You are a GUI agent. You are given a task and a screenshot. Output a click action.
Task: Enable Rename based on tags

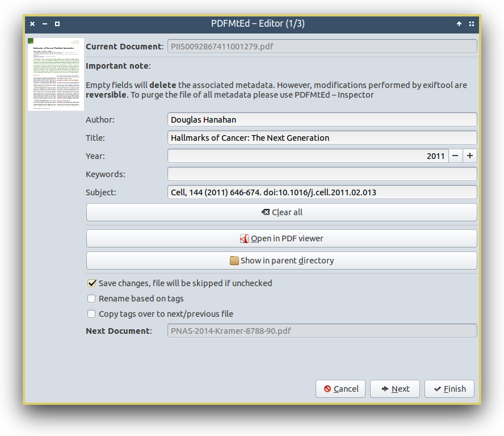coord(91,299)
